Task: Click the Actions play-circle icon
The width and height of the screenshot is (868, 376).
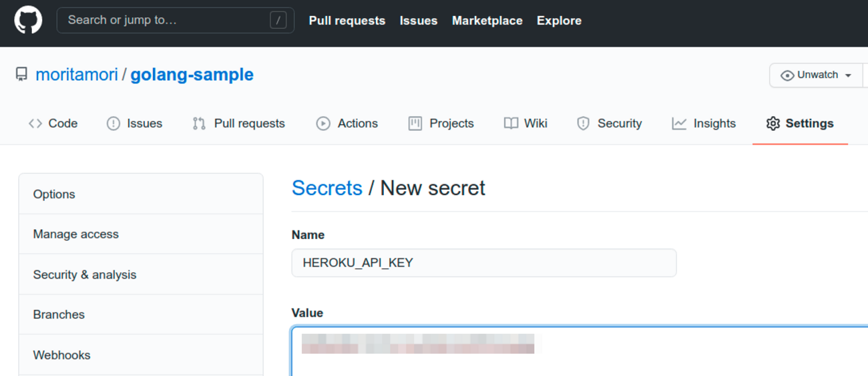Action: pyautogui.click(x=323, y=124)
